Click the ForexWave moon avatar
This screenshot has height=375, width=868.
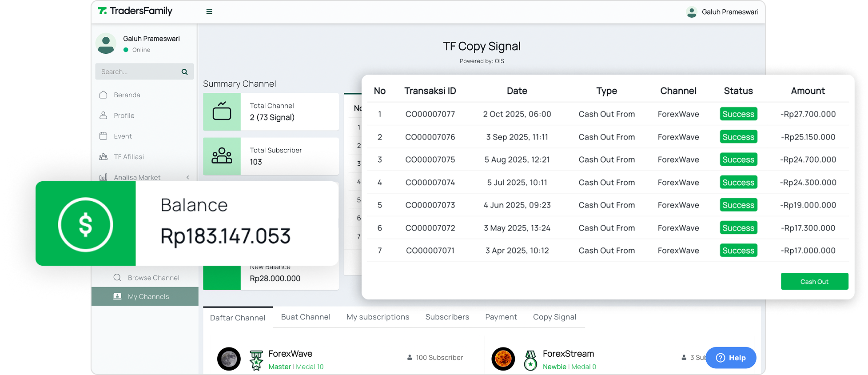[229, 359]
